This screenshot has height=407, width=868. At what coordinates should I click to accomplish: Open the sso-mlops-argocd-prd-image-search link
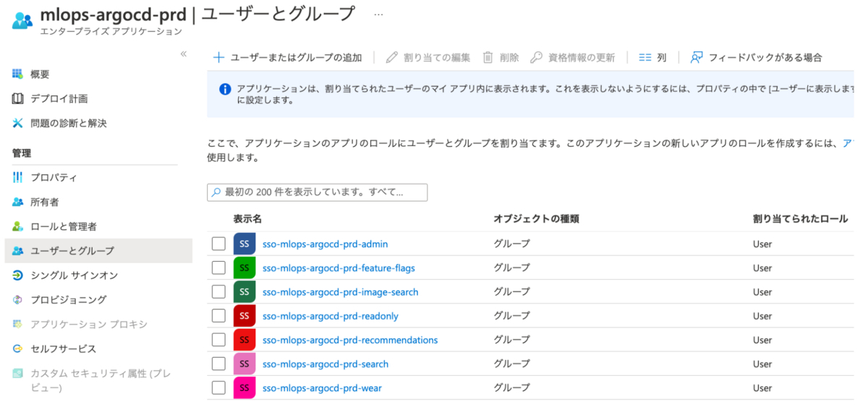point(341,292)
